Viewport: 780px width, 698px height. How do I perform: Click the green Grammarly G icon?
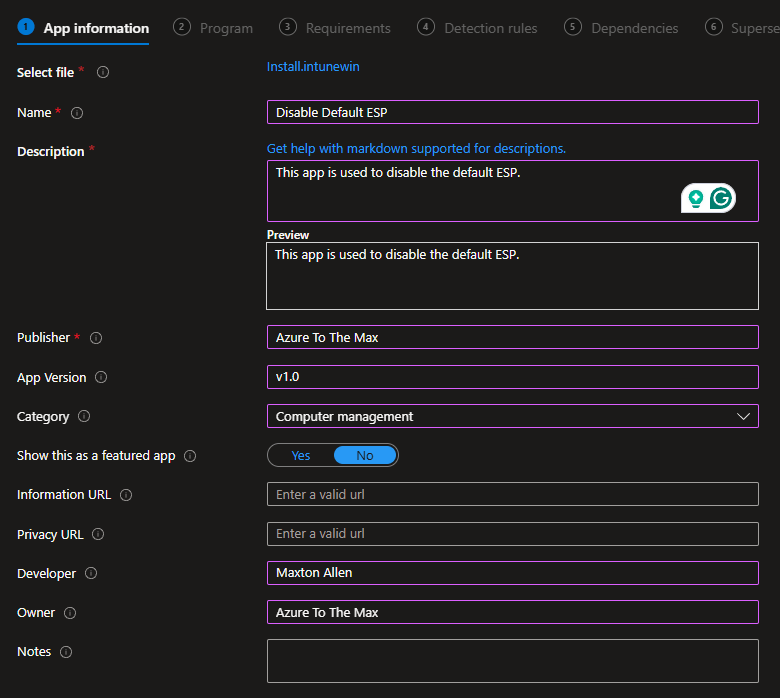(722, 198)
